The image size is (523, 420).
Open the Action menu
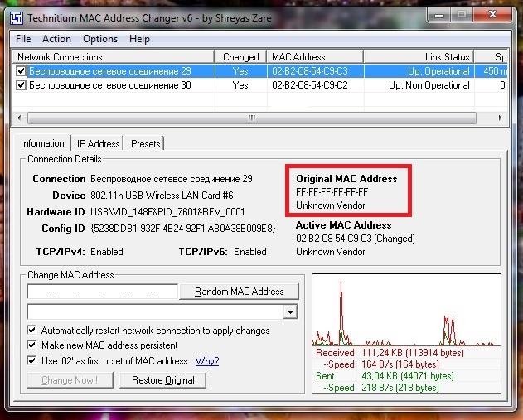(56, 39)
